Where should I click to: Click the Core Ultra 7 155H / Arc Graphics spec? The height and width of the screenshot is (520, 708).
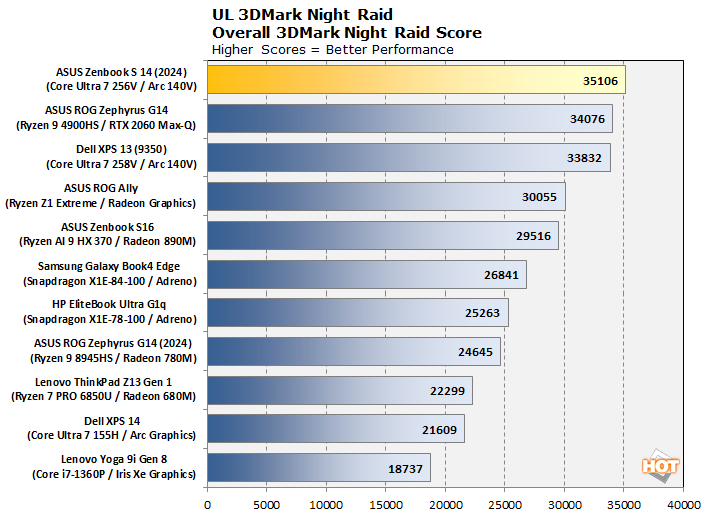[x=112, y=435]
